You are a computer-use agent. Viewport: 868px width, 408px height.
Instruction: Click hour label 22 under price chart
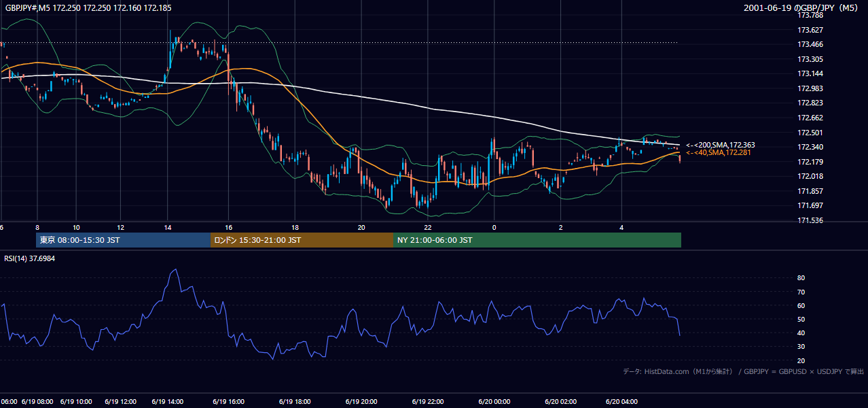pyautogui.click(x=428, y=227)
